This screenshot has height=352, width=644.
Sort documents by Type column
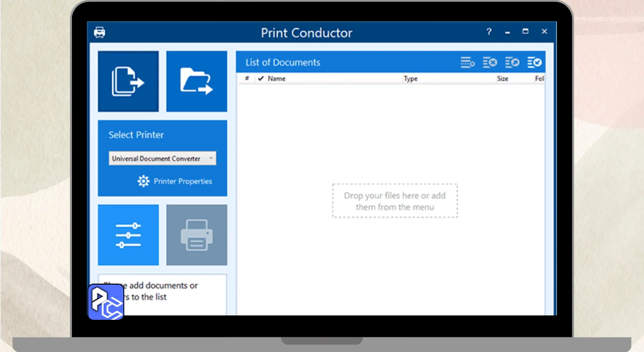pos(411,78)
